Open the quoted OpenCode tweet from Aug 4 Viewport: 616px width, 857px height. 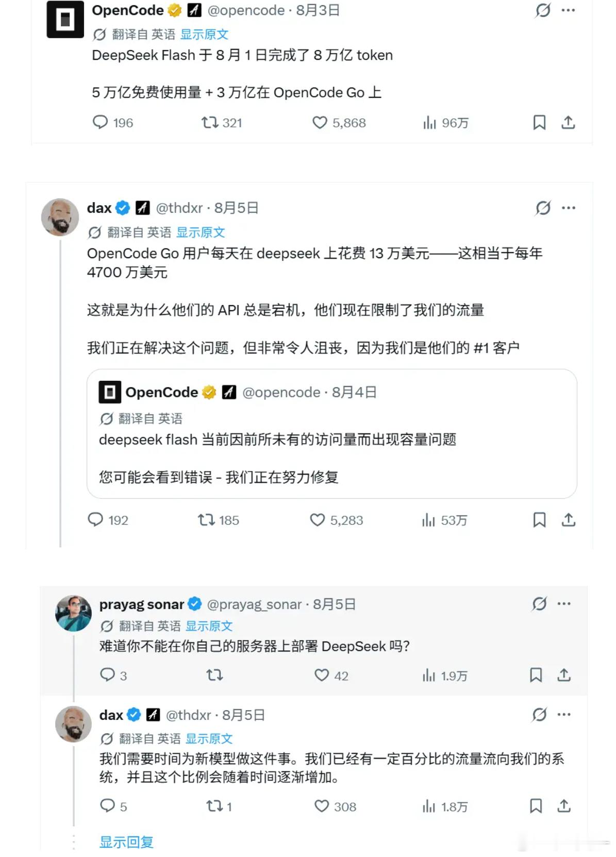pos(331,433)
